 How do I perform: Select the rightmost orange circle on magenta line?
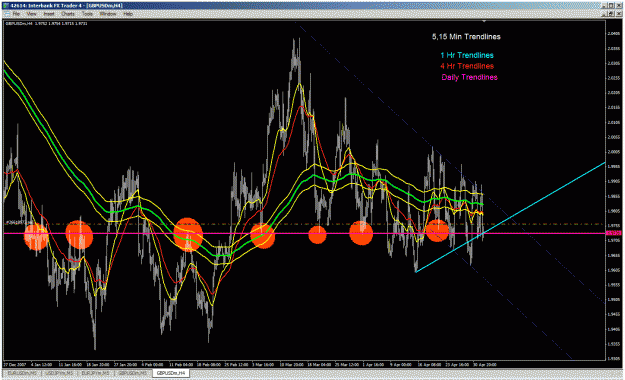click(437, 230)
